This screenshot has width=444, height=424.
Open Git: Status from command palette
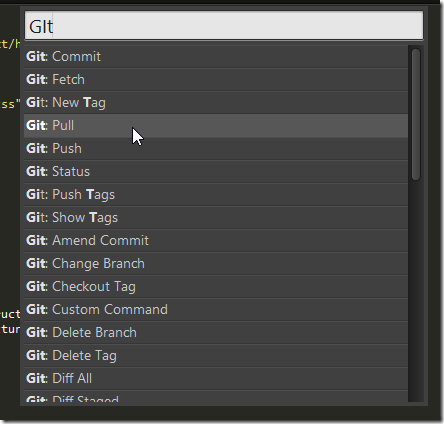216,172
